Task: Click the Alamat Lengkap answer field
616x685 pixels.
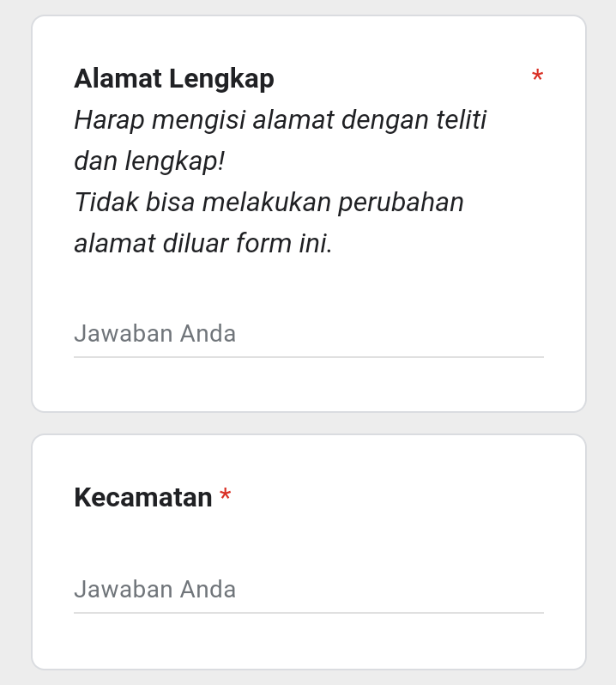Action: (x=308, y=334)
